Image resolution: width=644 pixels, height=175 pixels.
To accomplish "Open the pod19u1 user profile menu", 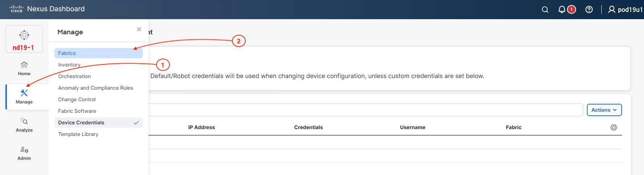I will coord(625,10).
